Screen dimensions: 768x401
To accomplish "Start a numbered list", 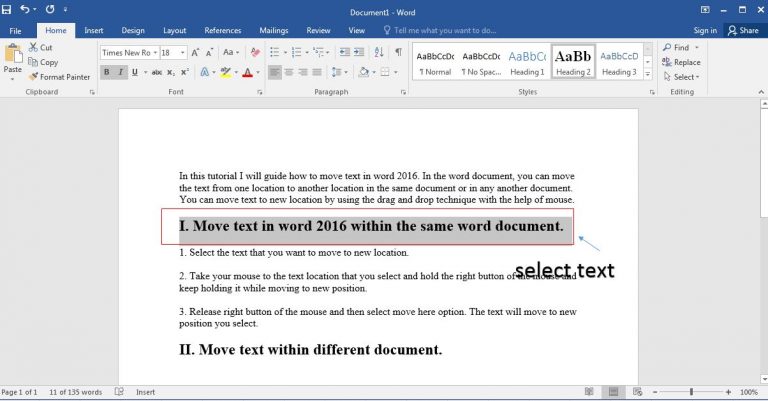I will [x=296, y=52].
